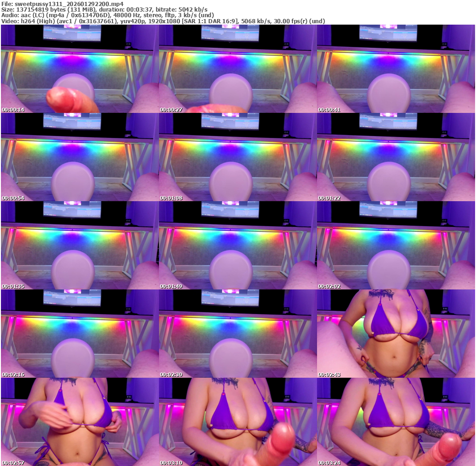476x466 pixels.
Task: Select the "Size: 137154819 bytes (131 MiB)" line
Action: coord(105,10)
